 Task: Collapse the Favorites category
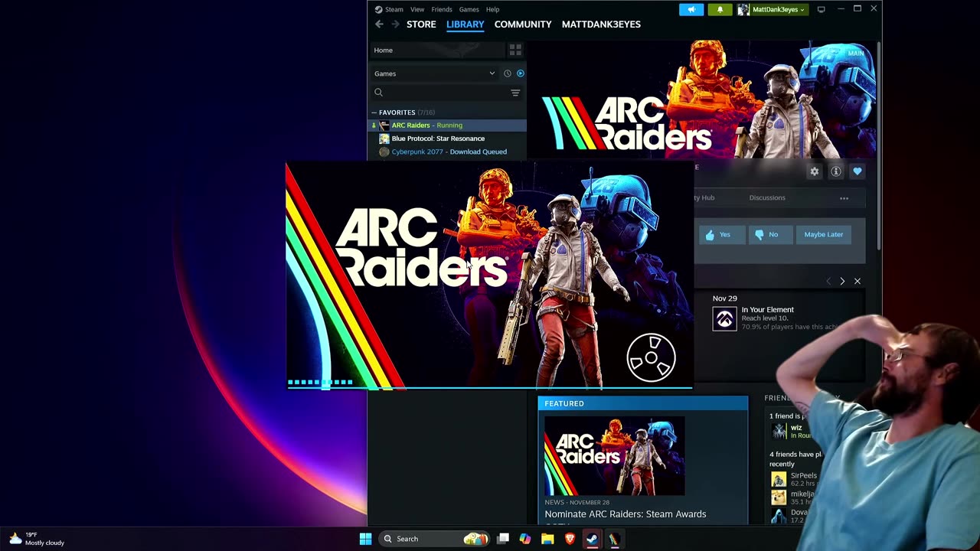374,112
